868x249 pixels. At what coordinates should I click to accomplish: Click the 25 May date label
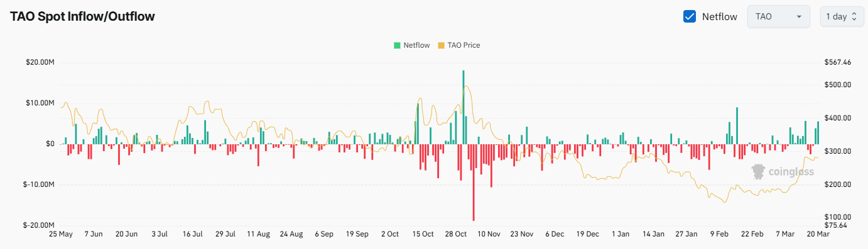pyautogui.click(x=61, y=234)
